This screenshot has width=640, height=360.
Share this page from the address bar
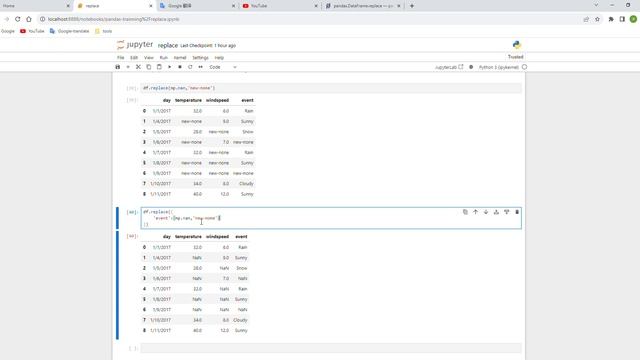(x=586, y=19)
